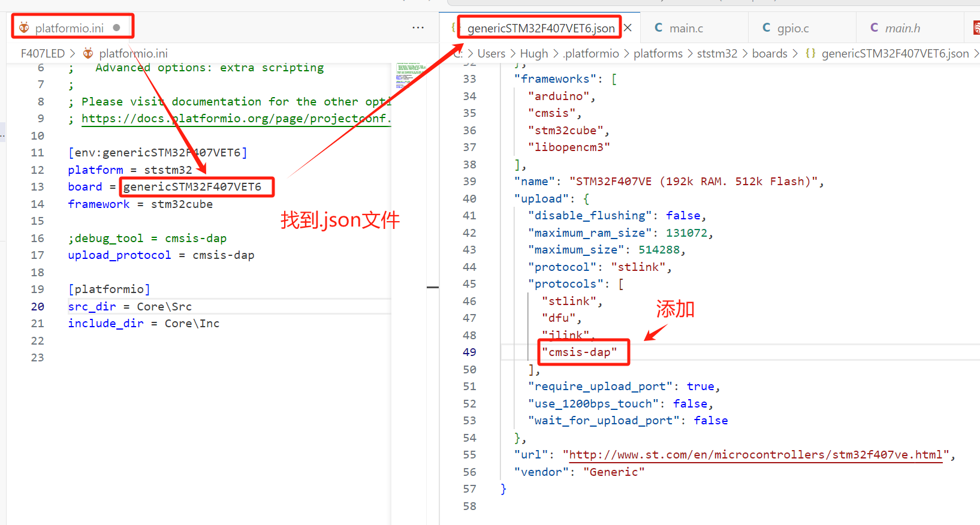This screenshot has width=980, height=525.
Task: Close the genericSTM32F407VET6.json tab
Action: [628, 28]
